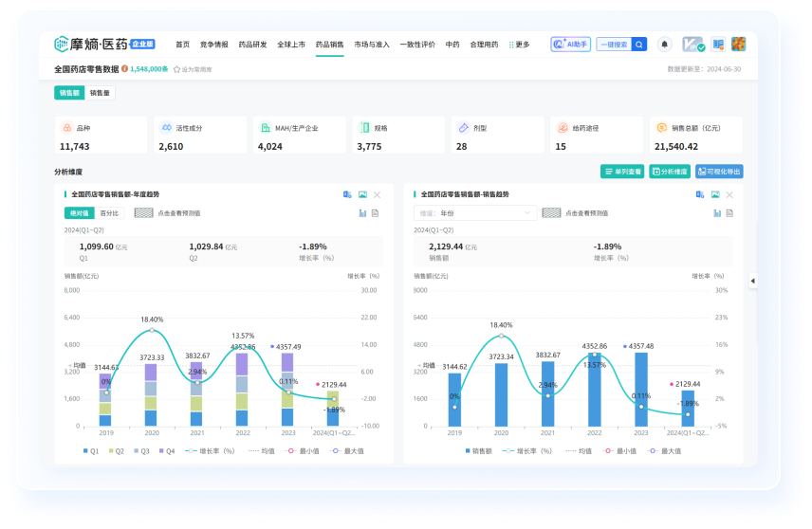Close the 年度趋势 chart panel

(x=377, y=194)
